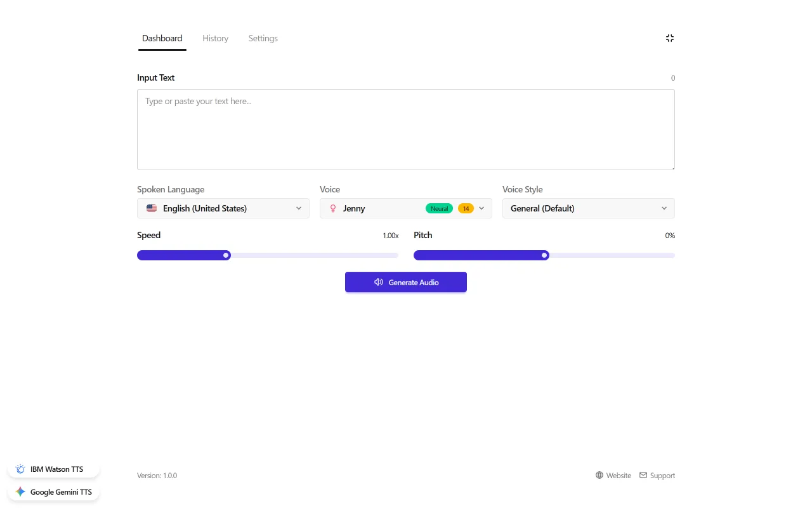Click the green Neural badge

pyautogui.click(x=439, y=208)
